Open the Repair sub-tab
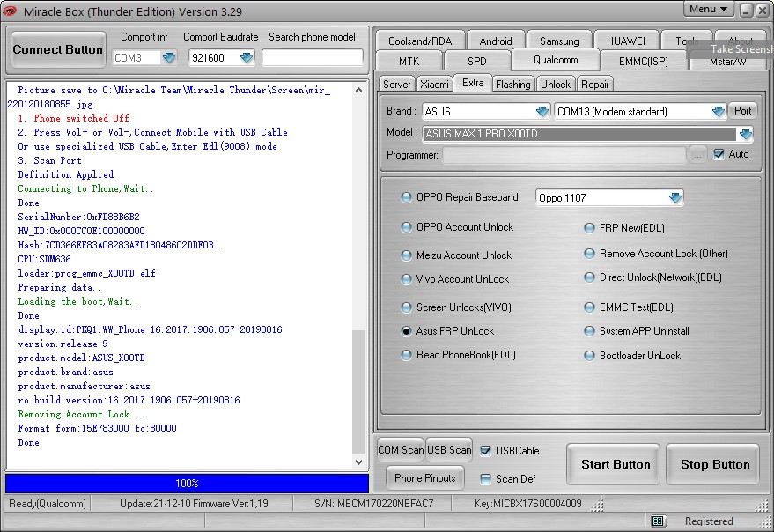The width and height of the screenshot is (774, 532). (x=595, y=85)
